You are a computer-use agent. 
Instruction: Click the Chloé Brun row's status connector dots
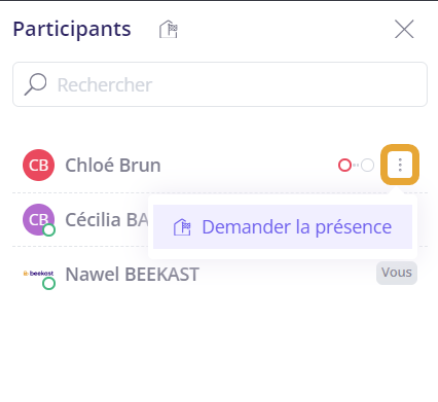pos(356,165)
